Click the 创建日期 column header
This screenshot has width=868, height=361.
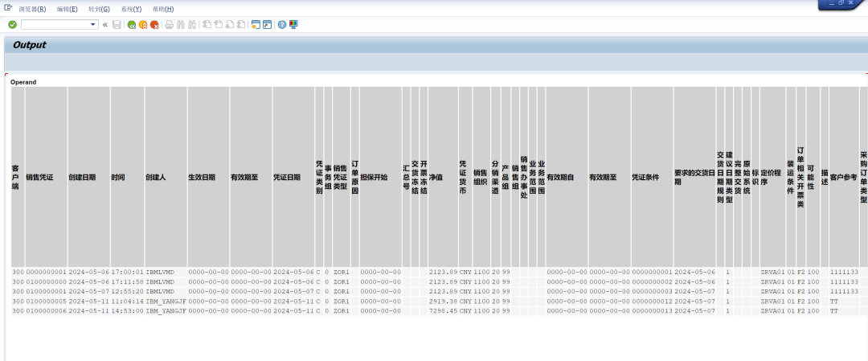pos(89,177)
